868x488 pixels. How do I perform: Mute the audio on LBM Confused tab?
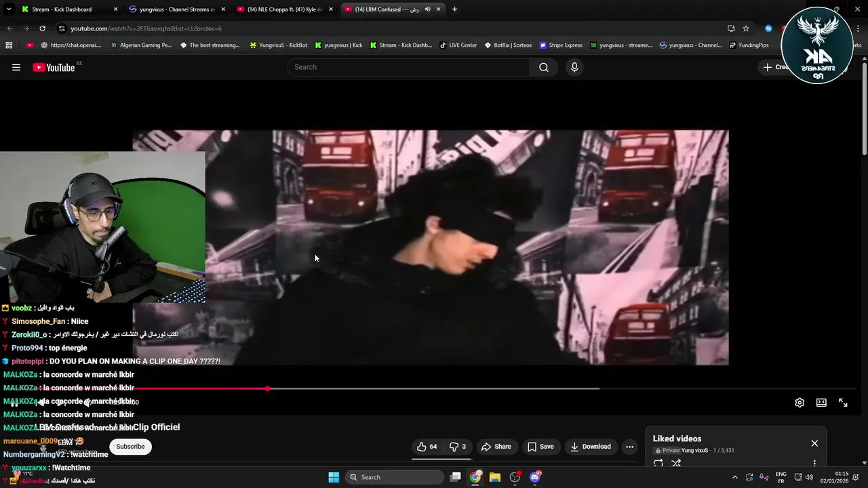[x=427, y=9]
